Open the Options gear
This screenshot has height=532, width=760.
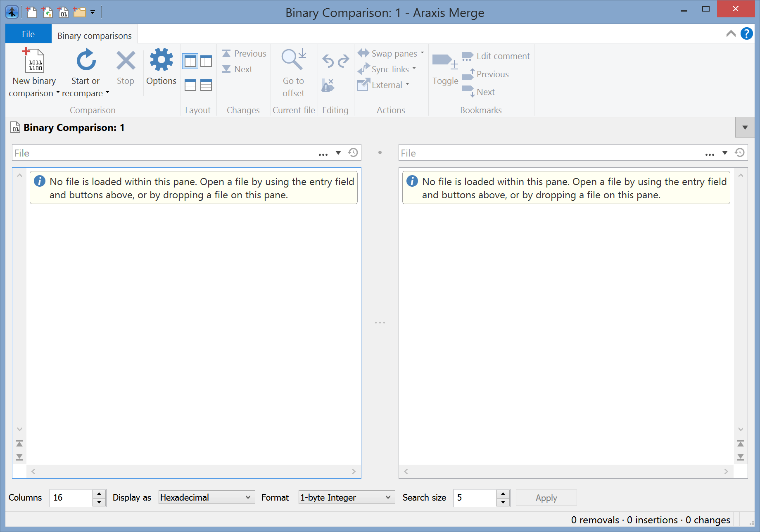161,60
